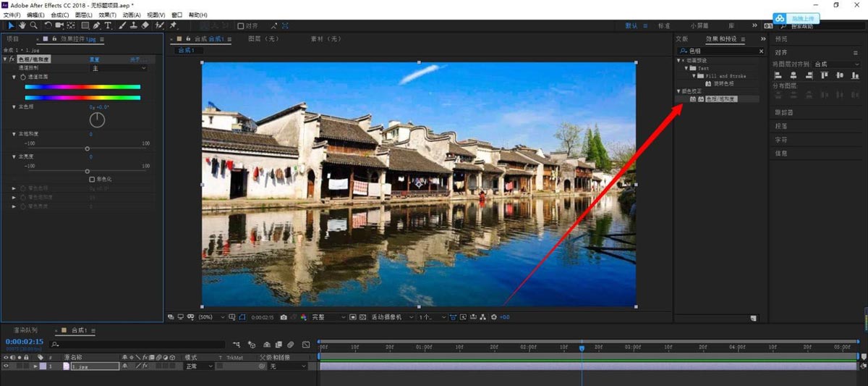The height and width of the screenshot is (386, 868).
Task: Select the Puppet Pin tool
Action: coord(174,25)
